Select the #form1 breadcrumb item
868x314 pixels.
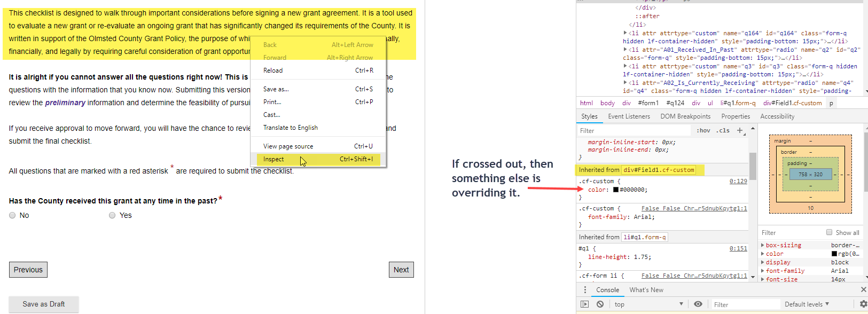(648, 103)
